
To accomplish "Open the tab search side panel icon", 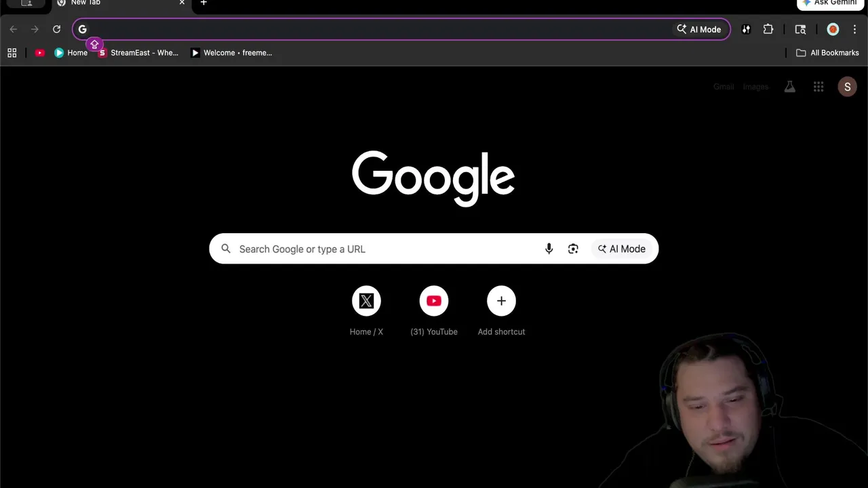I will (x=800, y=29).
